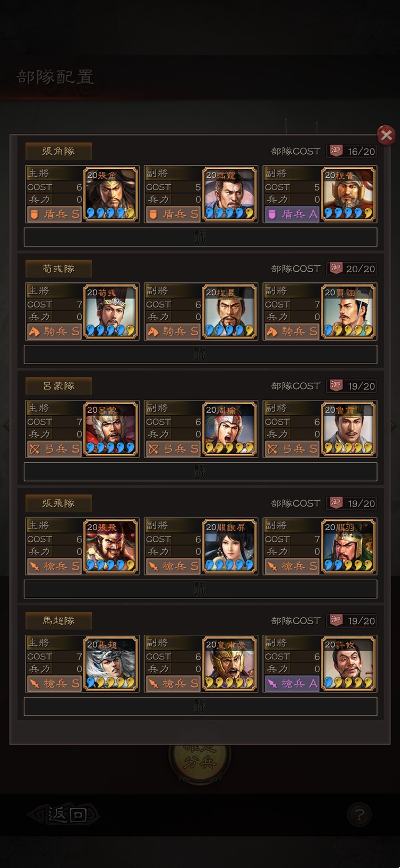400x868 pixels.
Task: Select the 荀彧 general portrait
Action: click(x=111, y=312)
